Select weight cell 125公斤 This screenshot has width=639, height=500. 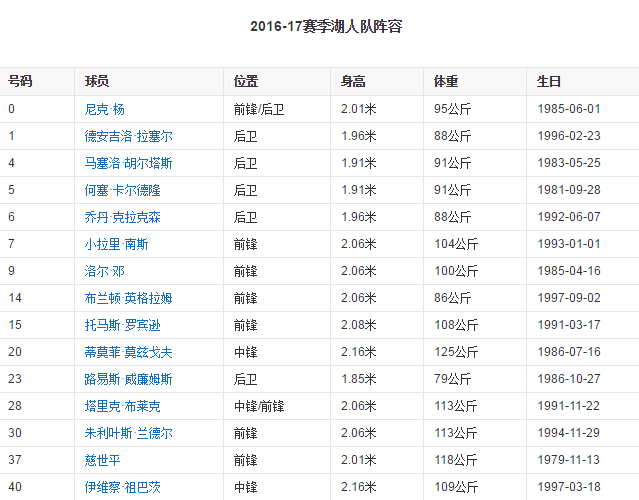point(456,352)
